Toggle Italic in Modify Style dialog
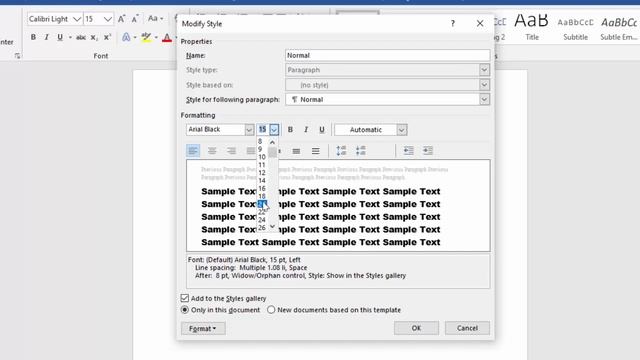 tap(306, 129)
